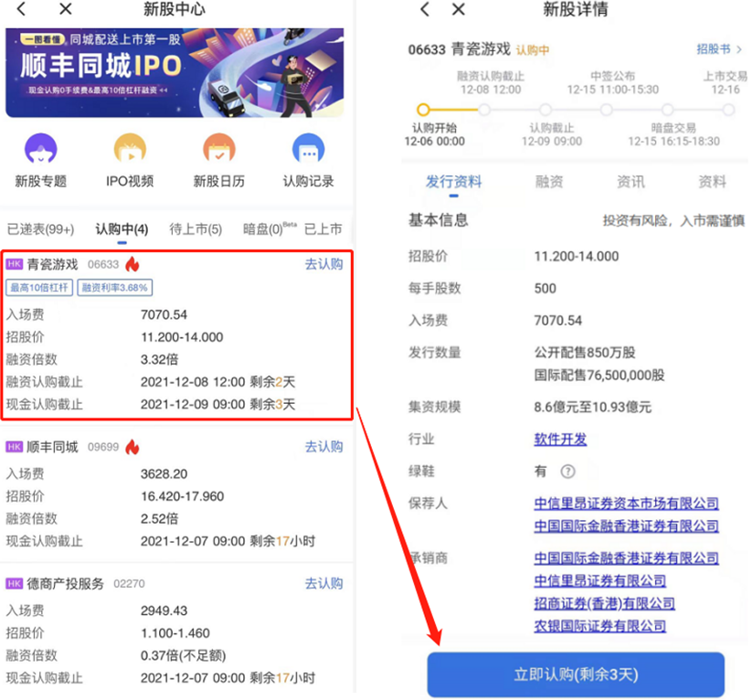753x700 pixels.
Task: Click the chevron next to 招股书
Action: point(739,49)
